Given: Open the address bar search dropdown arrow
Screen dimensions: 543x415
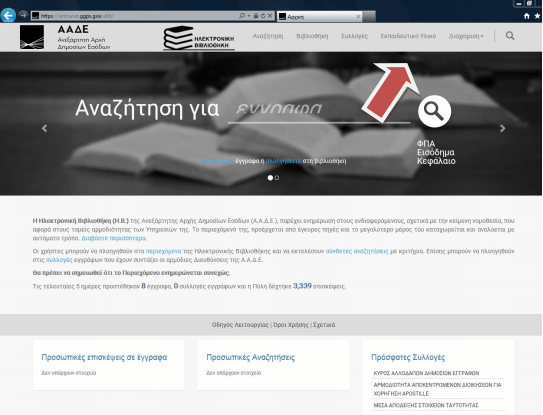Looking at the screenshot, I should click(x=249, y=16).
